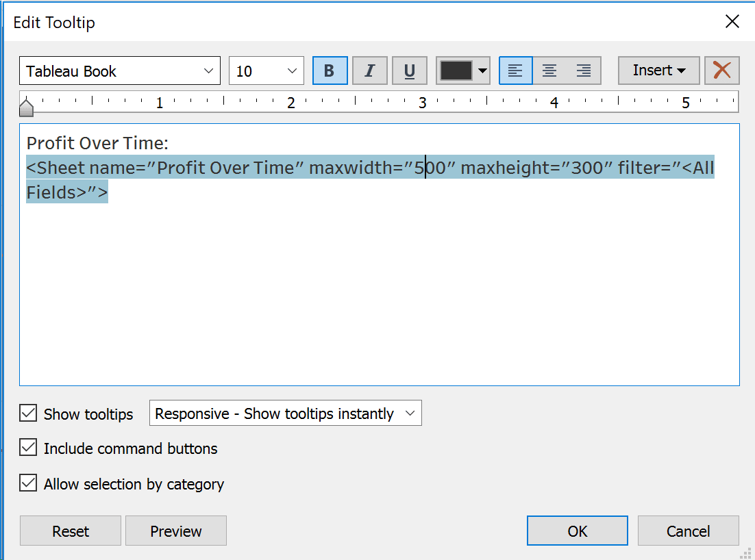Click maxheight="300" in sheet tag
Image resolution: width=755 pixels, height=560 pixels.
[x=536, y=168]
